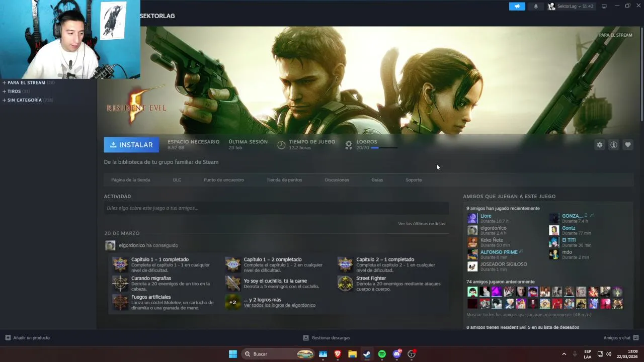Open File Explorer from taskbar
Image resolution: width=644 pixels, height=362 pixels.
pyautogui.click(x=352, y=354)
